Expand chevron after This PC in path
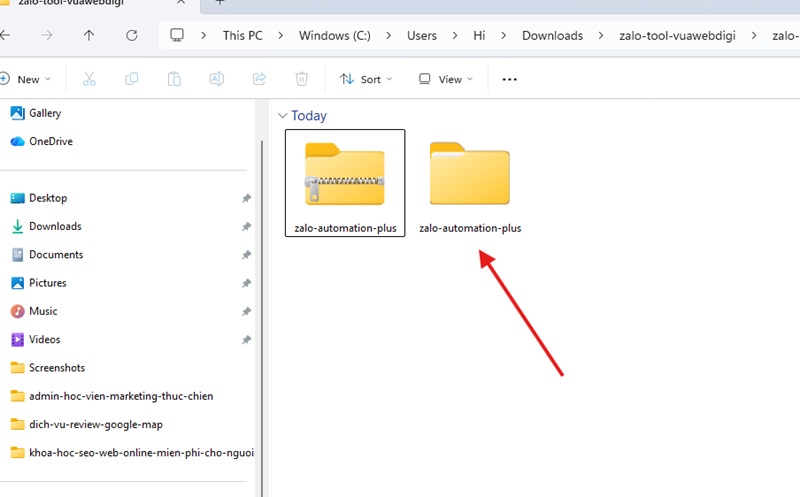This screenshot has height=497, width=800. click(x=281, y=36)
